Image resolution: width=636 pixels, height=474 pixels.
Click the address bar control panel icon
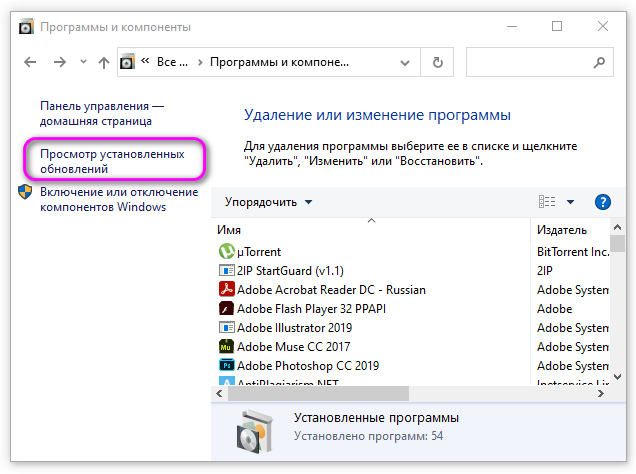tap(127, 62)
